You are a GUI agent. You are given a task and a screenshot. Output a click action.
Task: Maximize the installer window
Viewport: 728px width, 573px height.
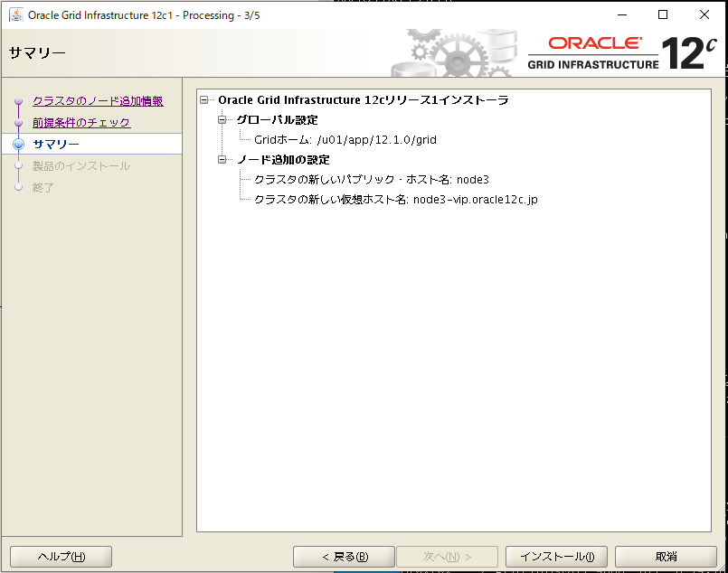tap(663, 14)
